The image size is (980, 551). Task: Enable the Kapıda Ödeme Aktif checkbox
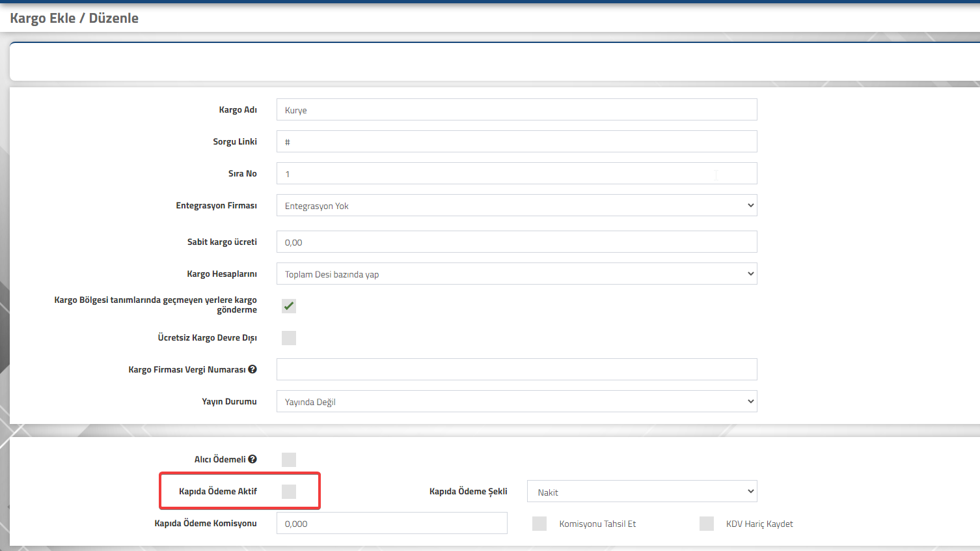pyautogui.click(x=289, y=491)
